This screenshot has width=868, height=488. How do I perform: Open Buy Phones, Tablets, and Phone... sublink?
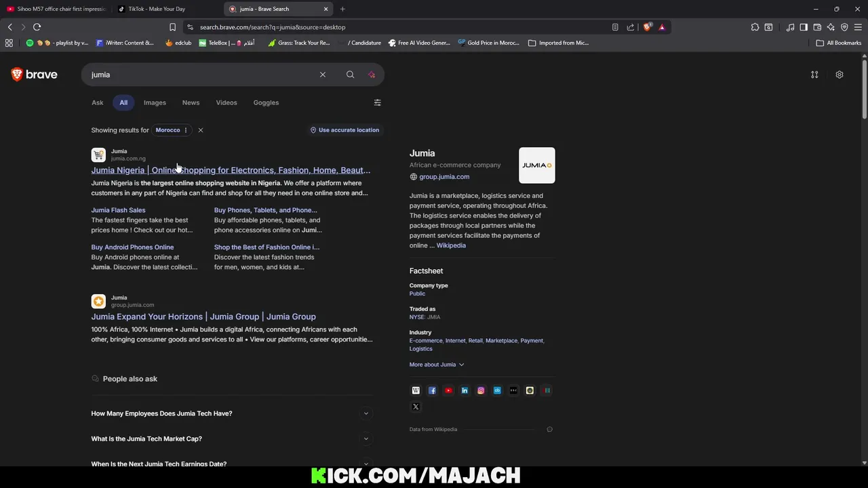click(266, 210)
